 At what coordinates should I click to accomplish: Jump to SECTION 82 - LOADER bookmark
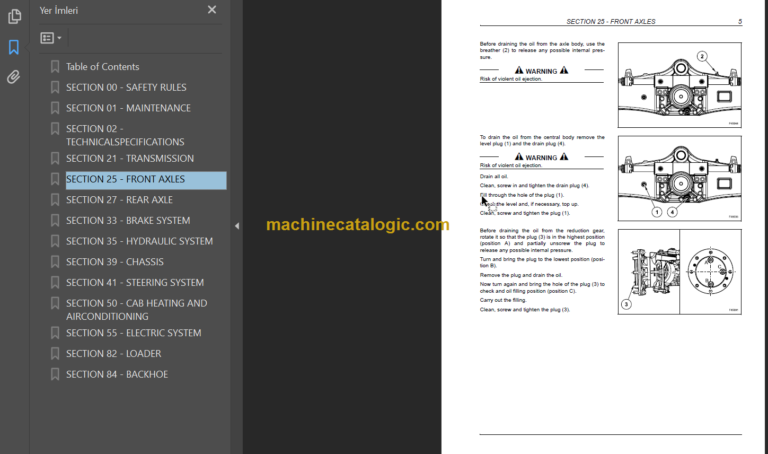(114, 354)
